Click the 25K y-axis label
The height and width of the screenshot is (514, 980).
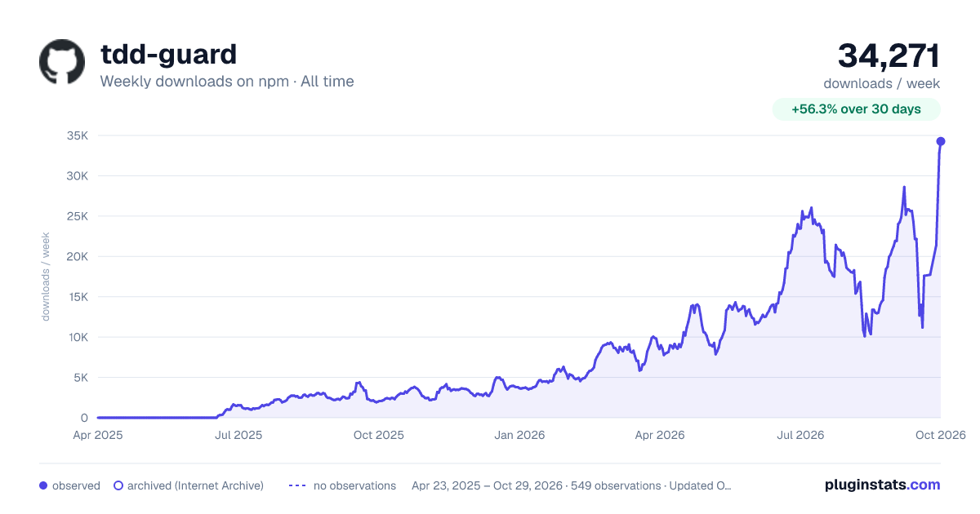(77, 216)
